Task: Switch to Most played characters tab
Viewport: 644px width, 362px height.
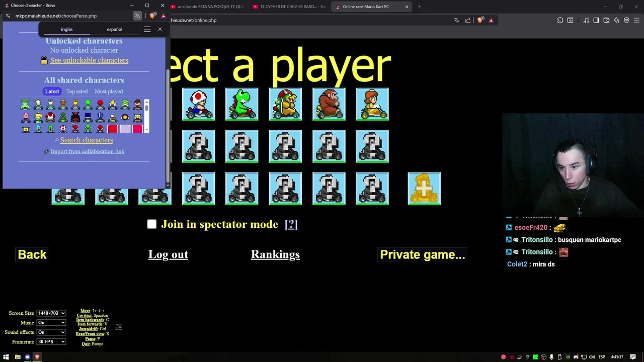Action: click(x=109, y=92)
